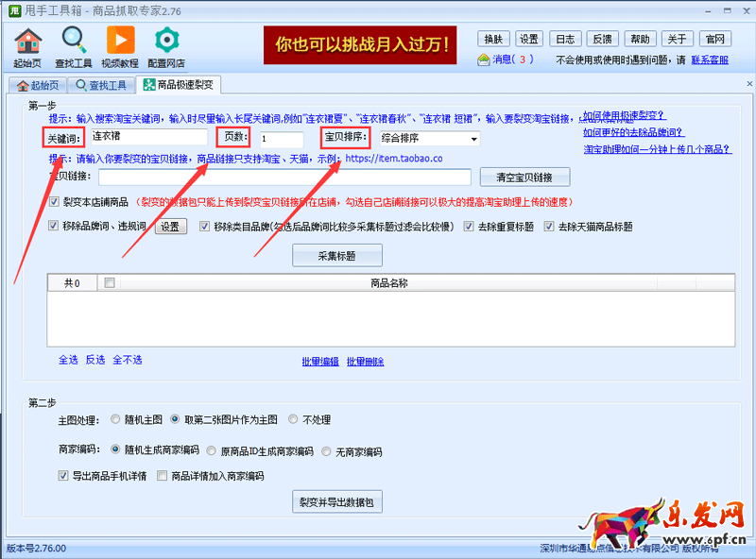Focus the 关键词 keyword input field
The height and width of the screenshot is (559, 756).
tap(147, 137)
